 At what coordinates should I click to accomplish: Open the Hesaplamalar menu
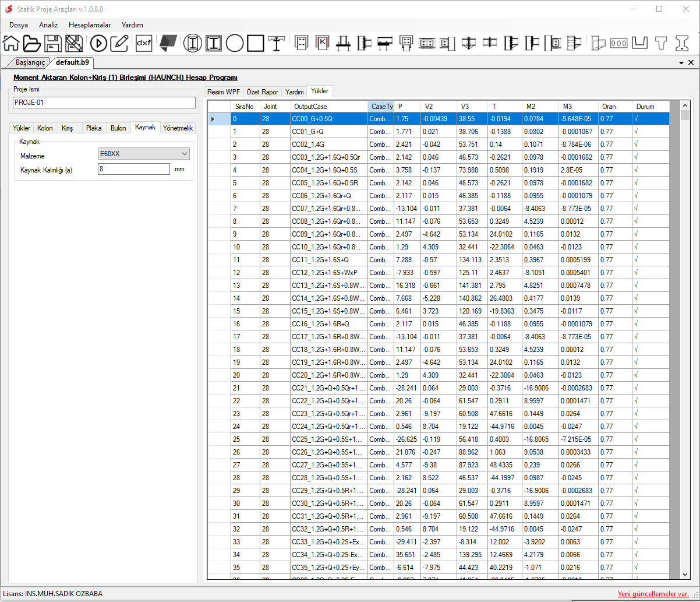(90, 25)
